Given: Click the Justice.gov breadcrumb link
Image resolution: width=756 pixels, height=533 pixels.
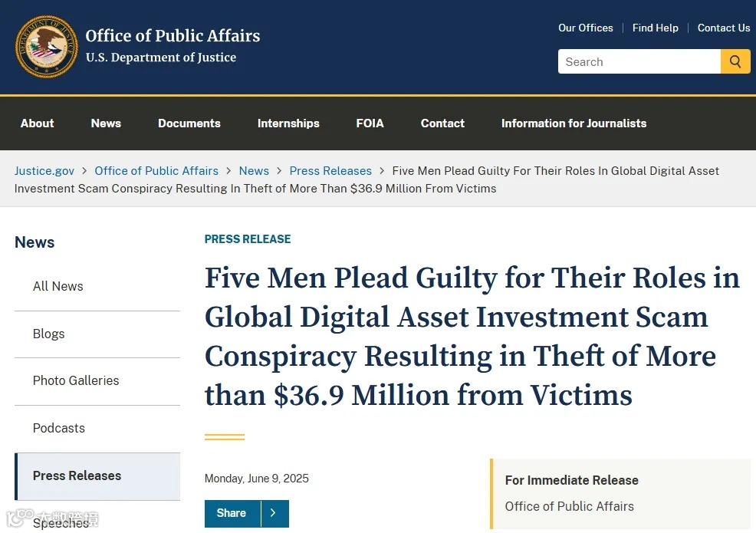Looking at the screenshot, I should 44,171.
